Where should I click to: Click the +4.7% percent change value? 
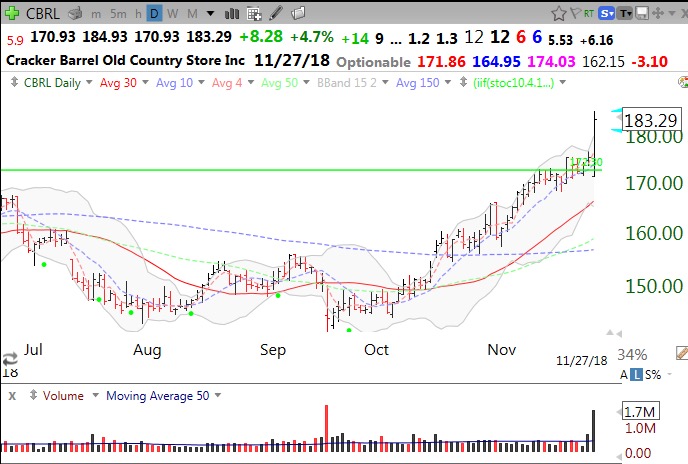click(x=312, y=37)
